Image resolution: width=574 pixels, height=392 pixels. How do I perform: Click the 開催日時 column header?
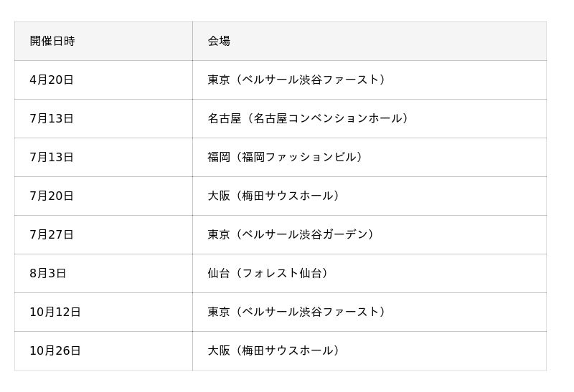(x=52, y=42)
